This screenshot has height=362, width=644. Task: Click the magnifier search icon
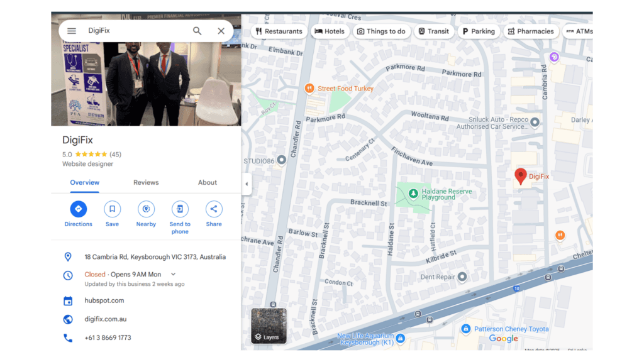click(197, 31)
